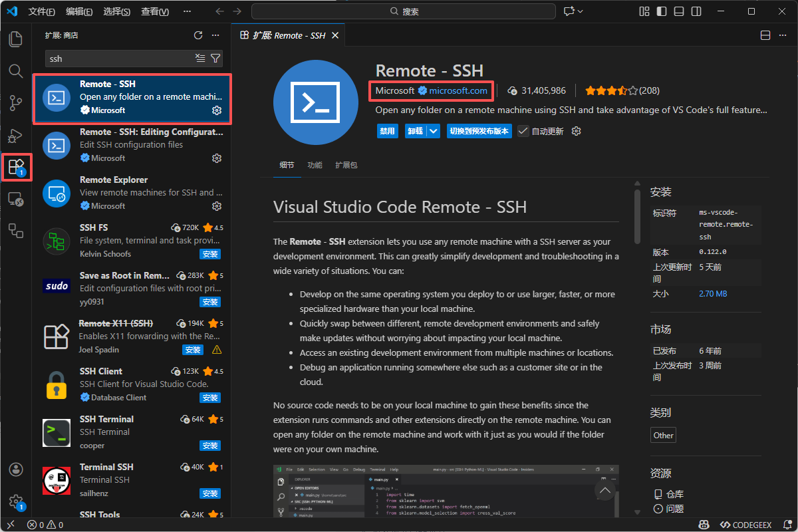Open gear for Remote Explorer list item
The height and width of the screenshot is (532, 798).
point(216,205)
